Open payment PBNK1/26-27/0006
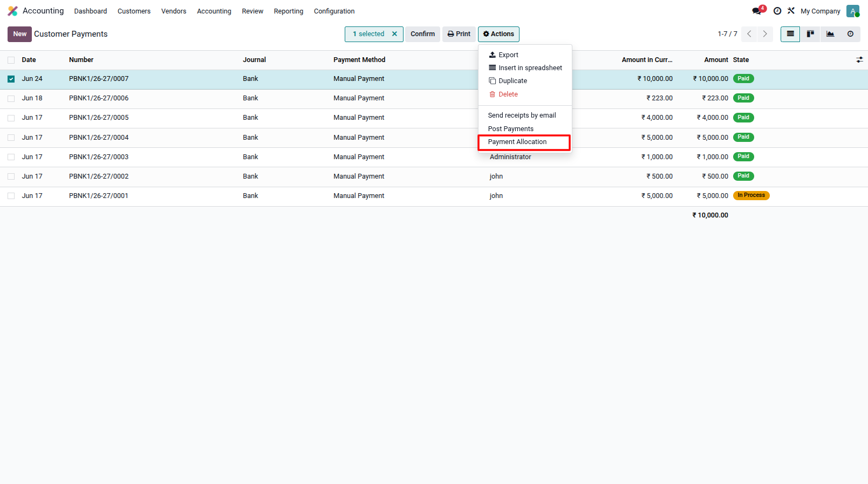 pyautogui.click(x=99, y=98)
